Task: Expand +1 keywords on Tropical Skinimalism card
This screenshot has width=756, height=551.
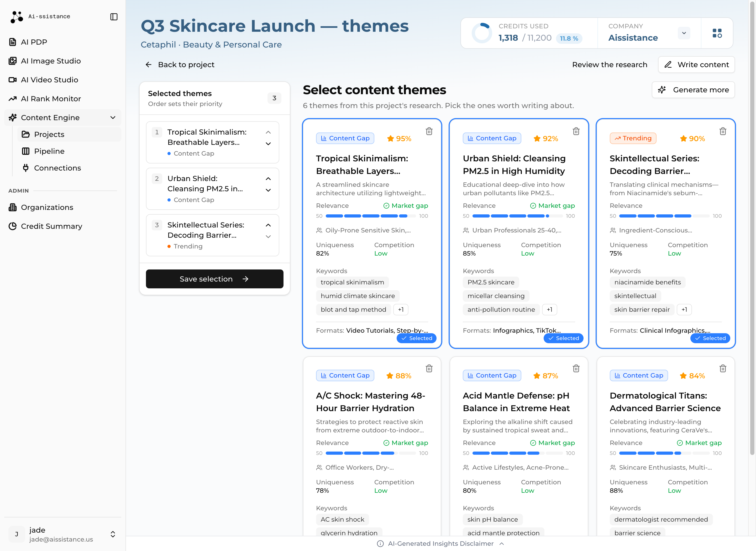Action: (401, 310)
